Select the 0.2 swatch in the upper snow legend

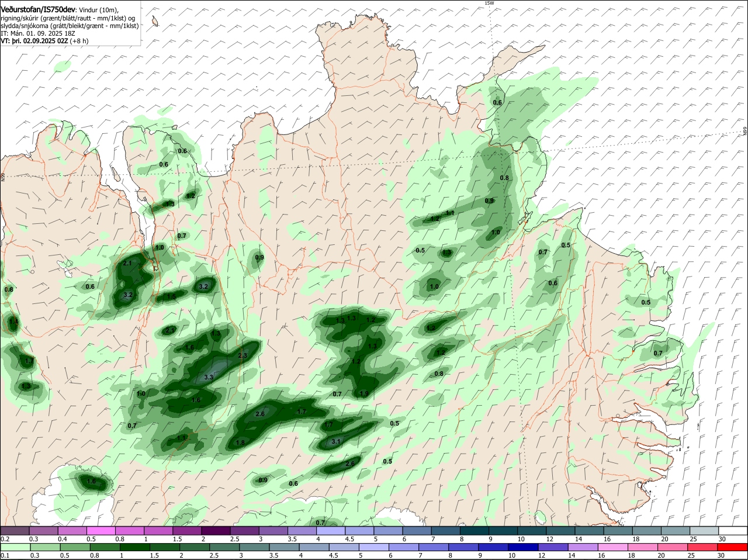coord(15,531)
